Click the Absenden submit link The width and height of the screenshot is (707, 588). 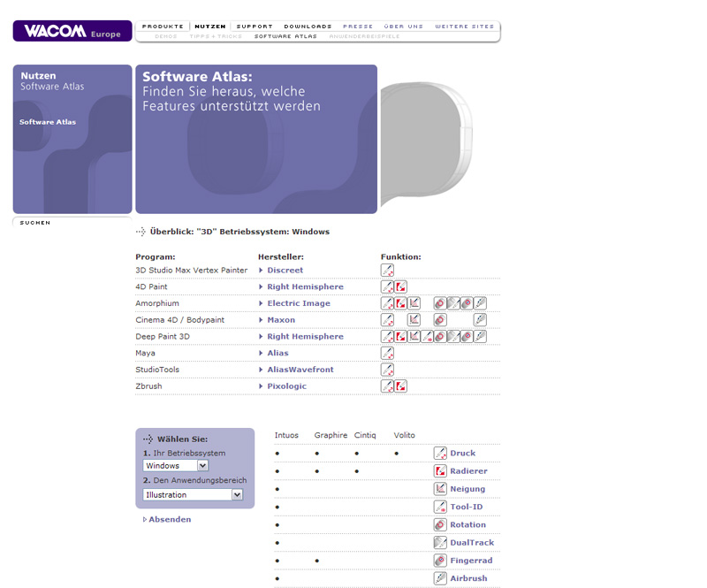(x=169, y=520)
